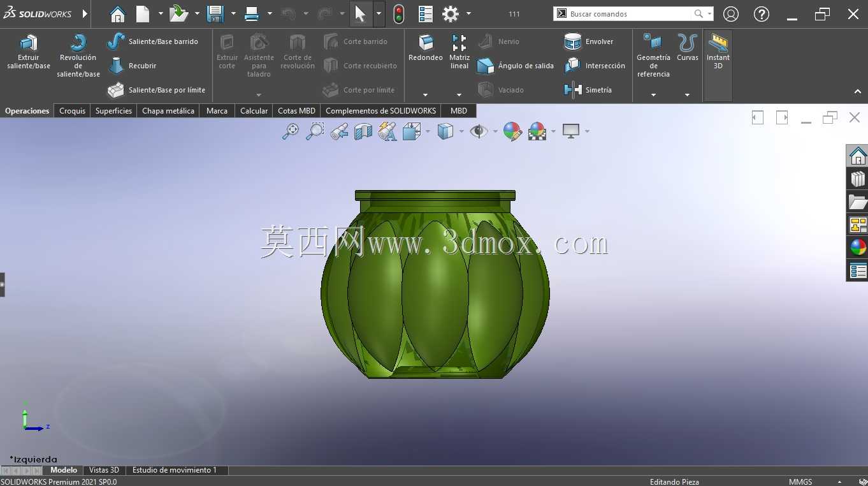Click the Extruir saliente/base tool
Viewport: 868px width, 486px height.
tap(29, 52)
